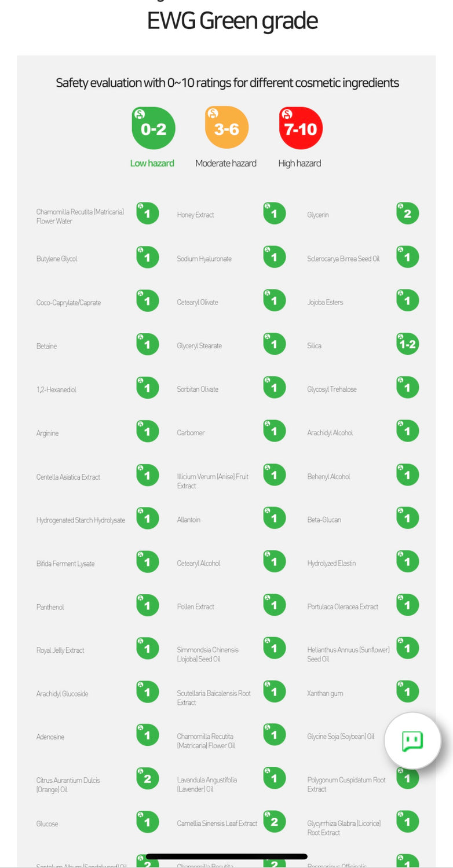
Task: Click rating badge for Citrus Aurantium Dulcis Oil
Action: pyautogui.click(x=147, y=778)
